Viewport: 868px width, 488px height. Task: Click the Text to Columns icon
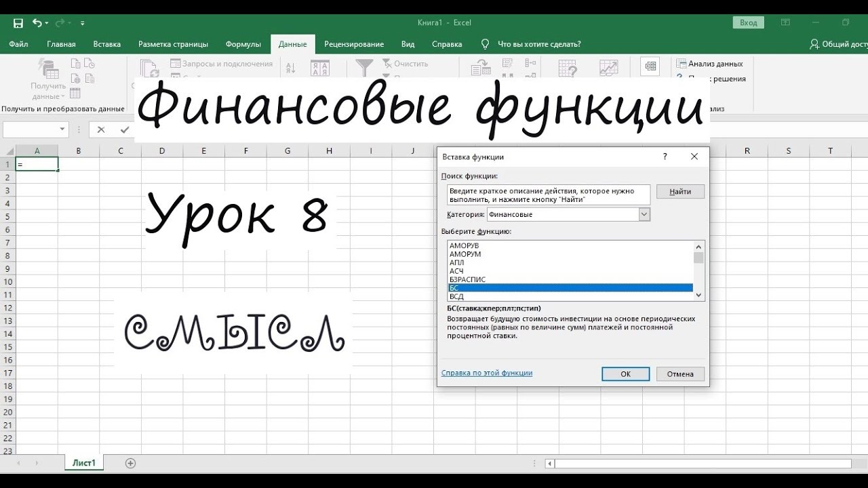point(481,68)
